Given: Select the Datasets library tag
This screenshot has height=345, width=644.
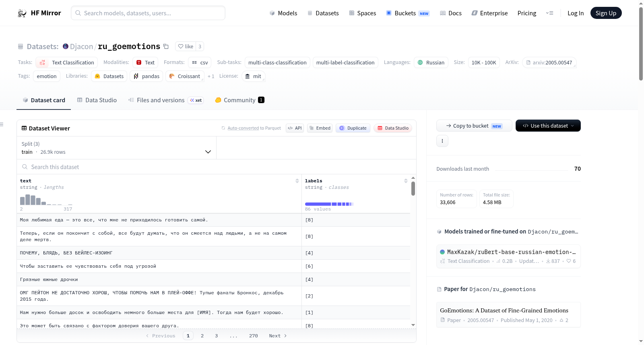Looking at the screenshot, I should tap(109, 76).
